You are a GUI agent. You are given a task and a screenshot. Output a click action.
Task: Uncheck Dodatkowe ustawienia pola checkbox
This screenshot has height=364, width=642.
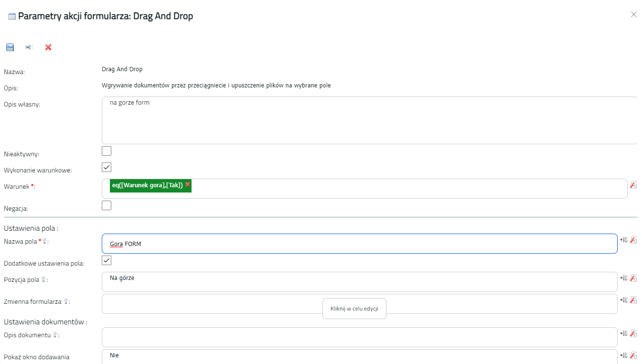pyautogui.click(x=107, y=260)
